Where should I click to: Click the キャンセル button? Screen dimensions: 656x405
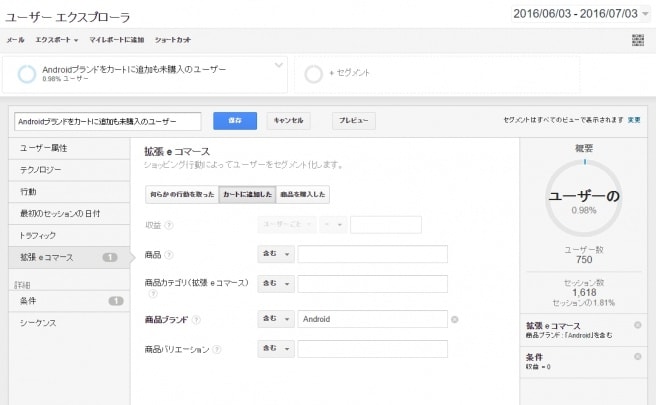[x=288, y=120]
